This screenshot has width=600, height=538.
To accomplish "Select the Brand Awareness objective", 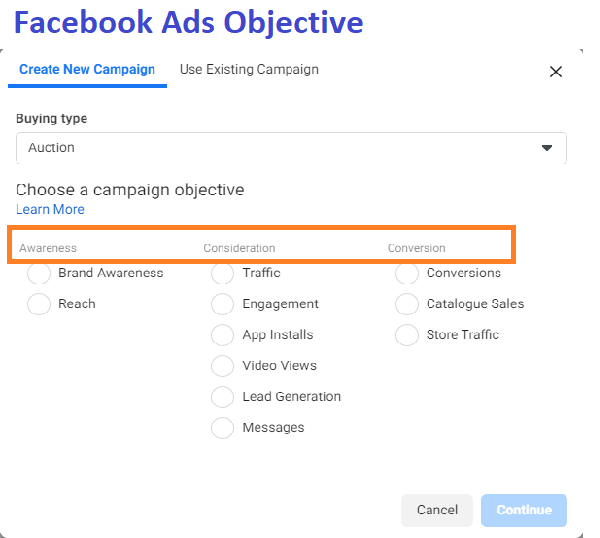I will (40, 273).
